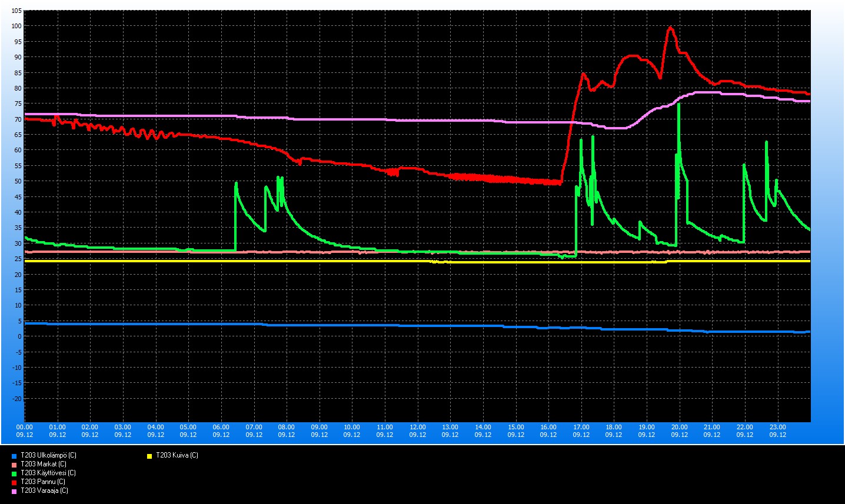Select the T203 Kuiva (C) legend label

pos(177,455)
